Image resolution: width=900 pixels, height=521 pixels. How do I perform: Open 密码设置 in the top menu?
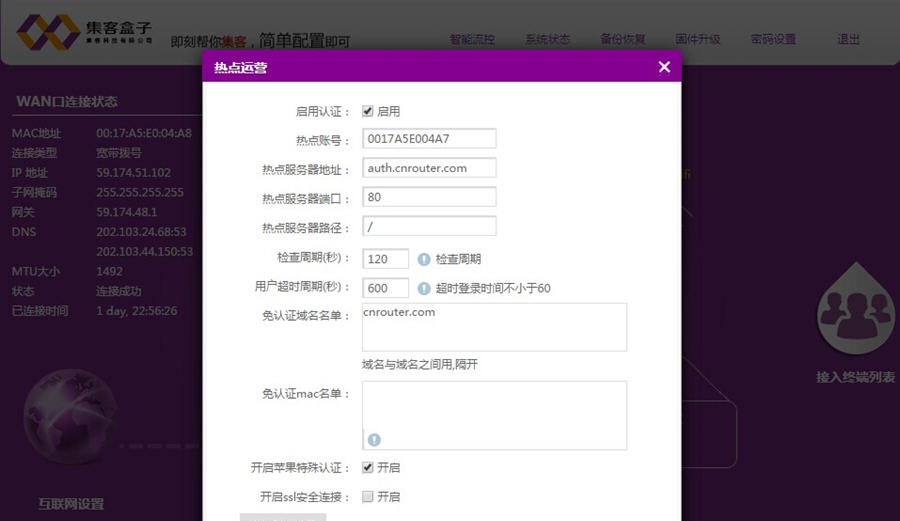tap(773, 39)
